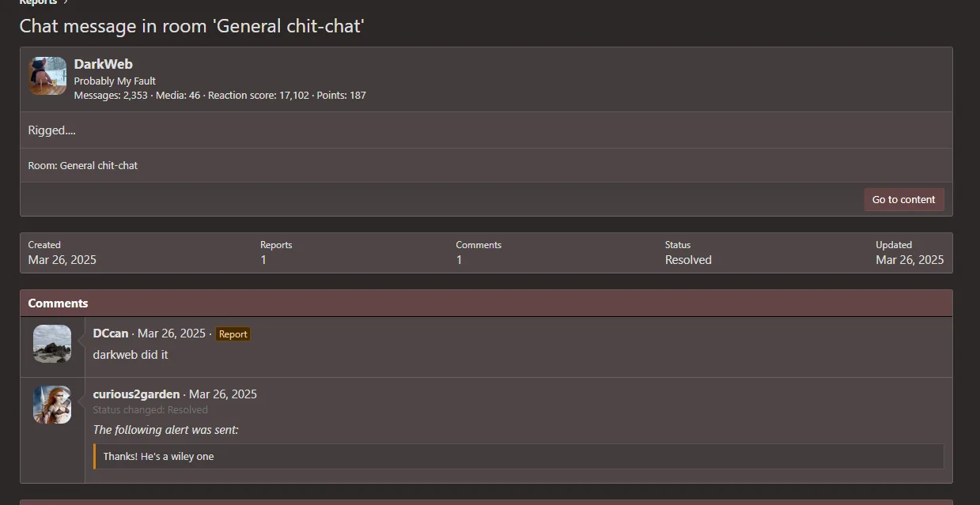Viewport: 980px width, 505px height.
Task: Open curious2garden's avatar picture
Action: click(52, 405)
